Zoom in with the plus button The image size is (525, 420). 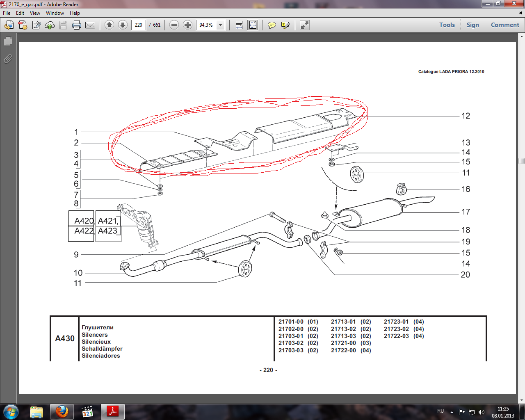187,25
